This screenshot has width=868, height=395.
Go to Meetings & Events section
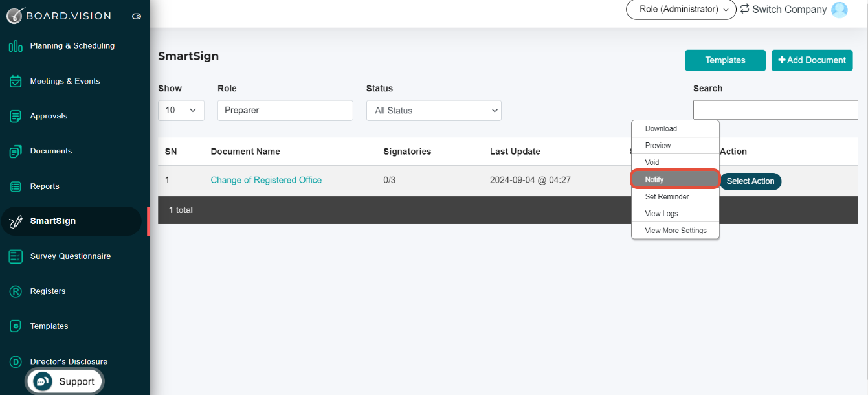pyautogui.click(x=65, y=82)
